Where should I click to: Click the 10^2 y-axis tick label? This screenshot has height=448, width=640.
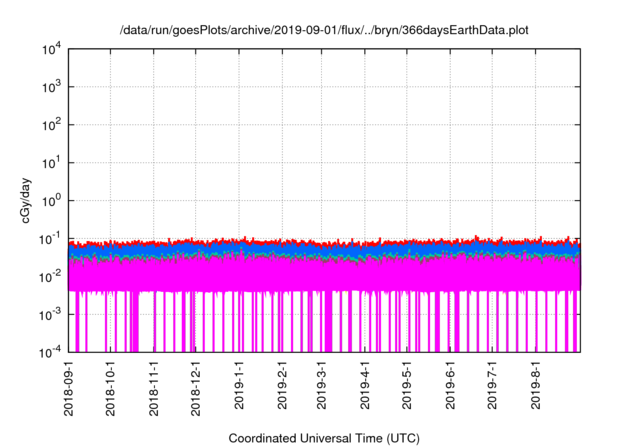coord(52,125)
